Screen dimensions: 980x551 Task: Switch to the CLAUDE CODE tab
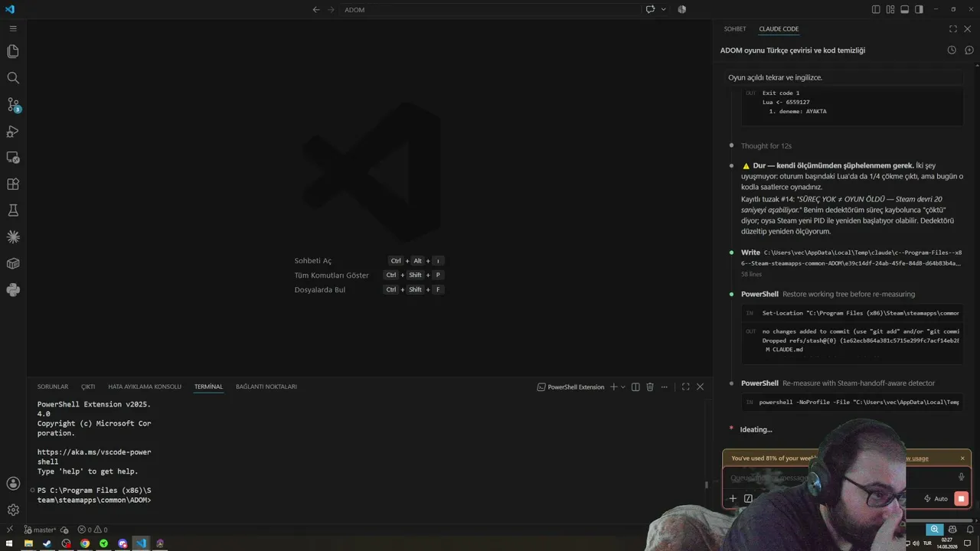779,29
